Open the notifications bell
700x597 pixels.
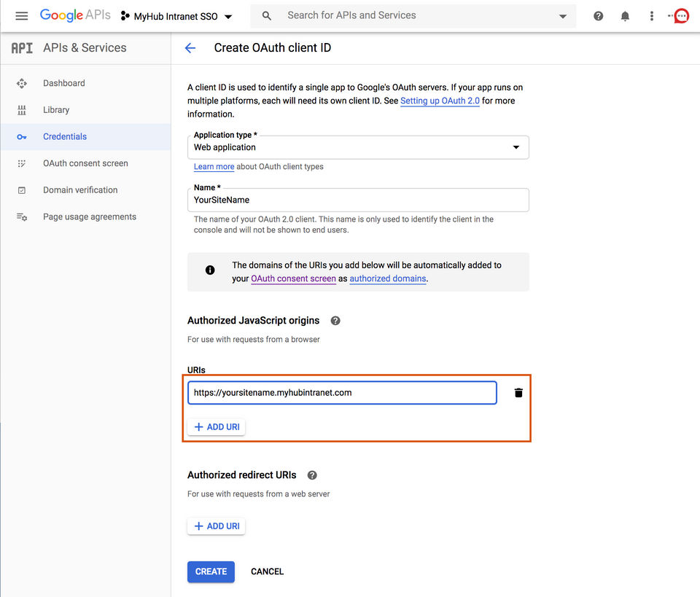(x=625, y=16)
